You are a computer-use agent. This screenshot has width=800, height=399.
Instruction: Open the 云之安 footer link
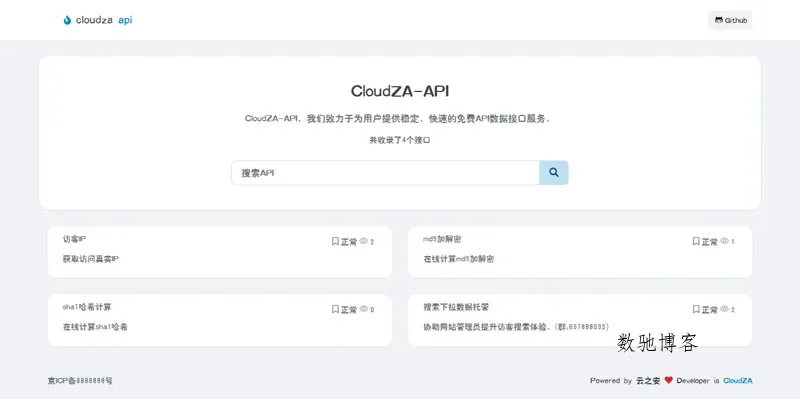tap(648, 381)
